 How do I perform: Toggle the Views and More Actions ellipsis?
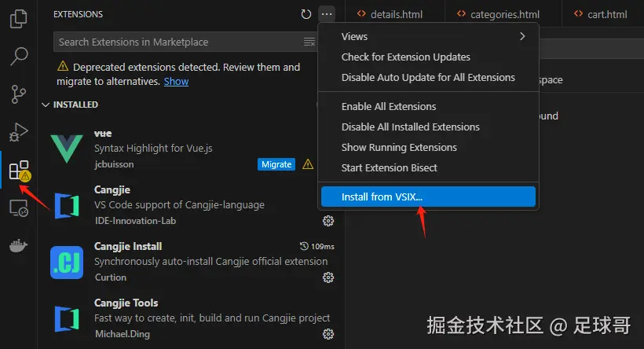click(x=327, y=14)
